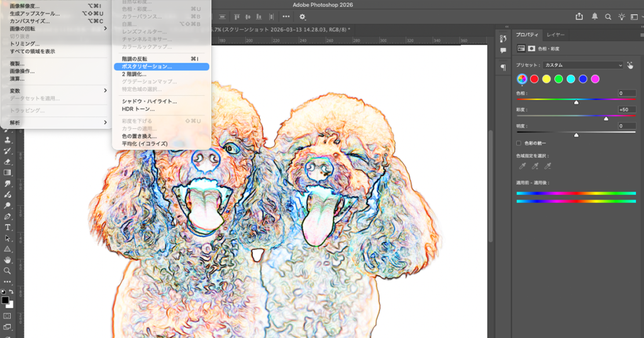
Task: Select the Hand tool
Action: (x=8, y=259)
